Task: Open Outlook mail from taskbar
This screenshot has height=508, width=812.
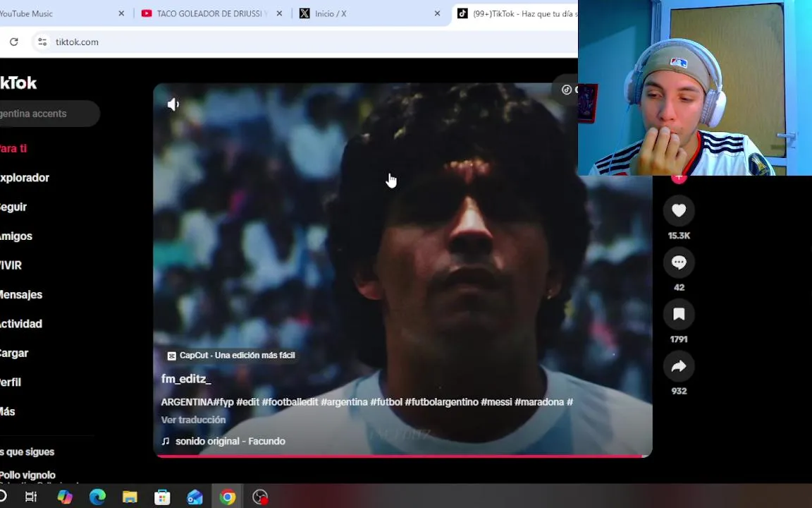Action: coord(195,497)
